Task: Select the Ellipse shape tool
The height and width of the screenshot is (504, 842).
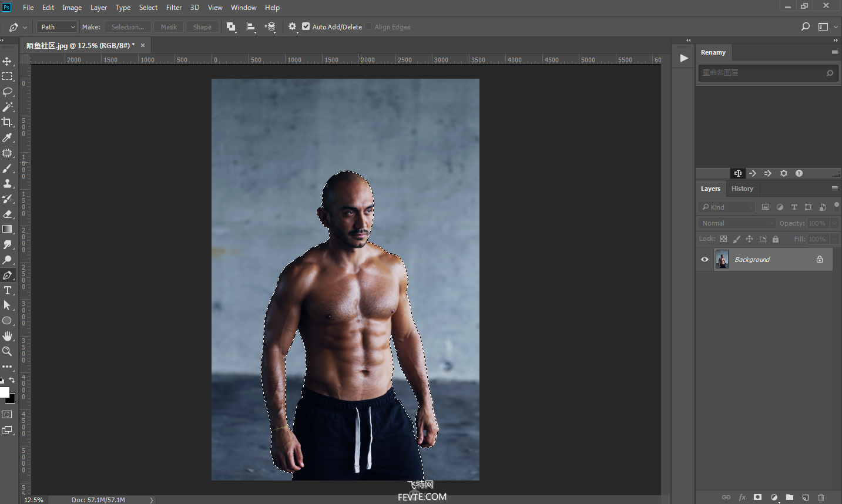Action: coord(7,321)
